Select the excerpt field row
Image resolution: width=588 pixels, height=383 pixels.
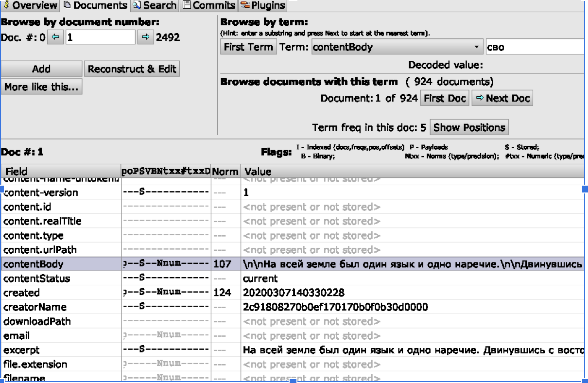[294, 350]
